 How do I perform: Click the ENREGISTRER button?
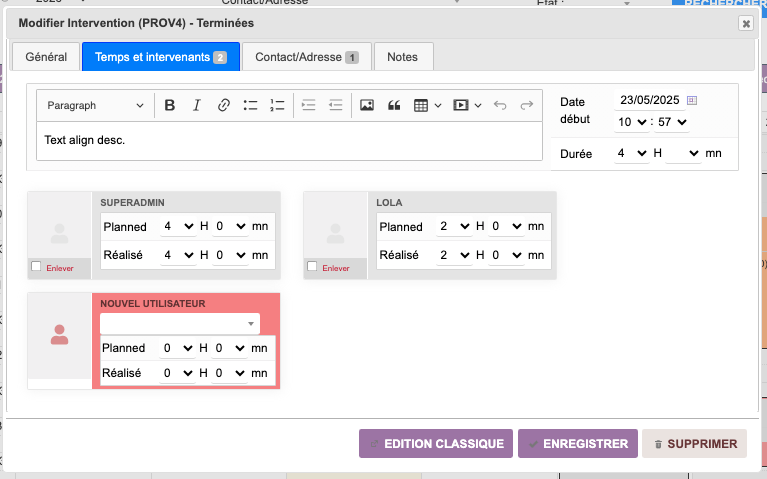(577, 444)
